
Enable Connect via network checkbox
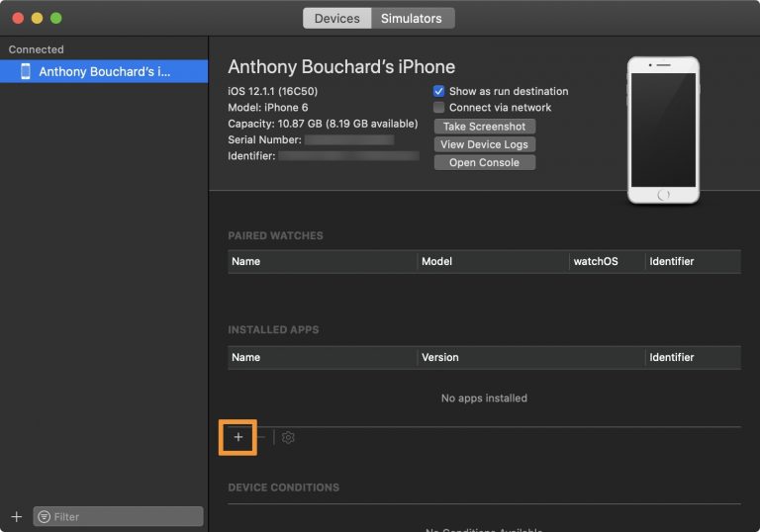pos(438,107)
